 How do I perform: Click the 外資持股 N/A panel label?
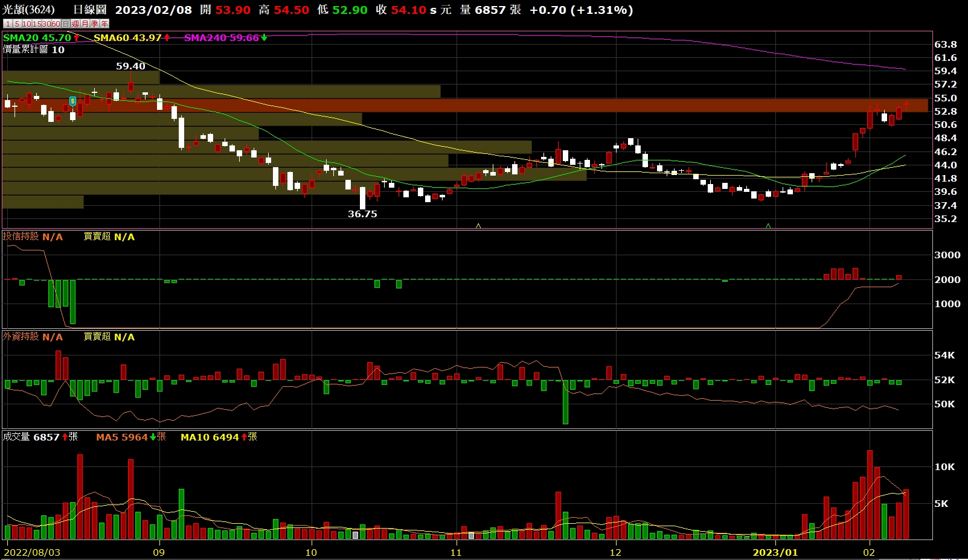pos(33,337)
